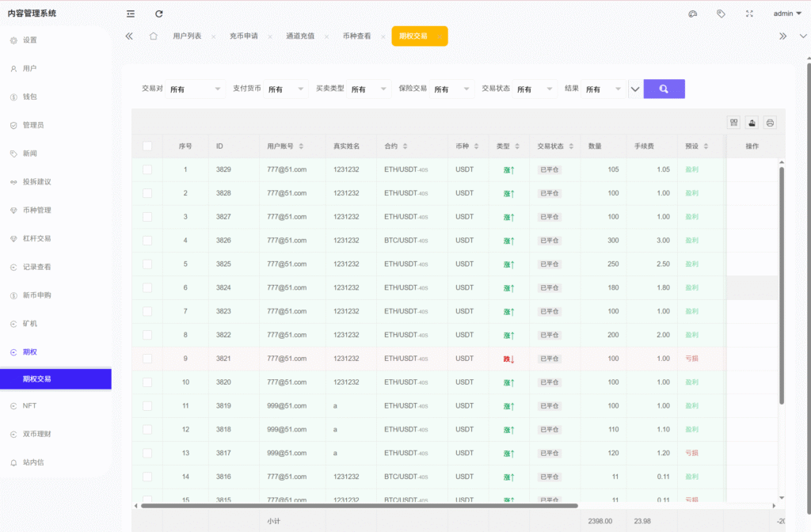Click the purple search button
The image size is (811, 532).
tap(664, 89)
